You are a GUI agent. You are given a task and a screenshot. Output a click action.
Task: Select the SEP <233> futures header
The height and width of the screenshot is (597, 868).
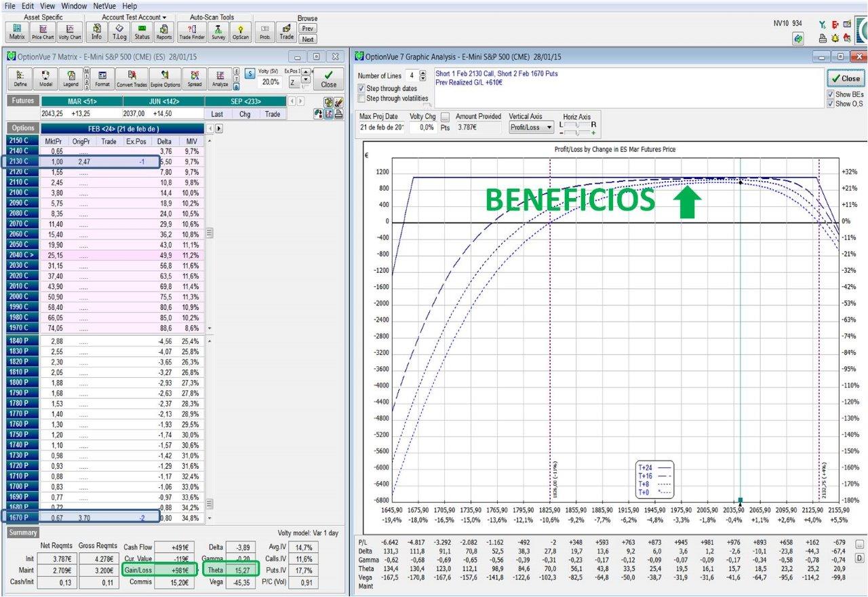[245, 101]
